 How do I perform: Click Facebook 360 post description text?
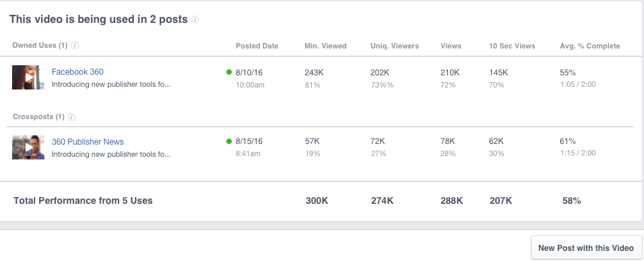tap(111, 85)
